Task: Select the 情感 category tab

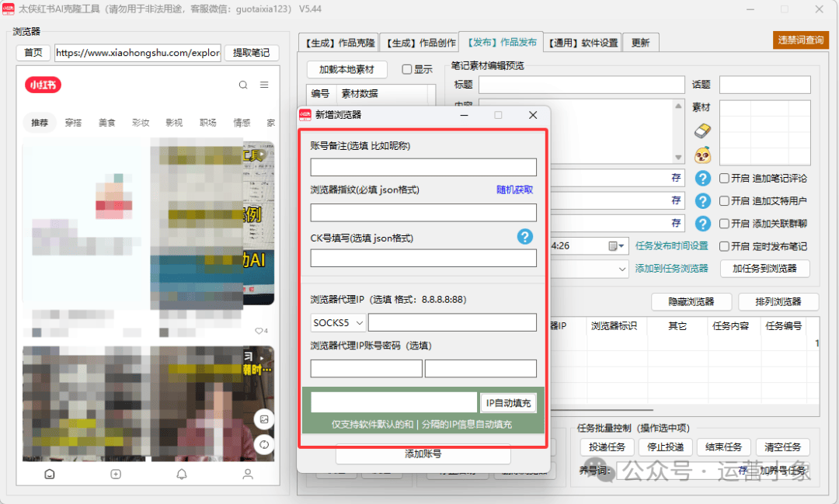Action: (x=242, y=123)
